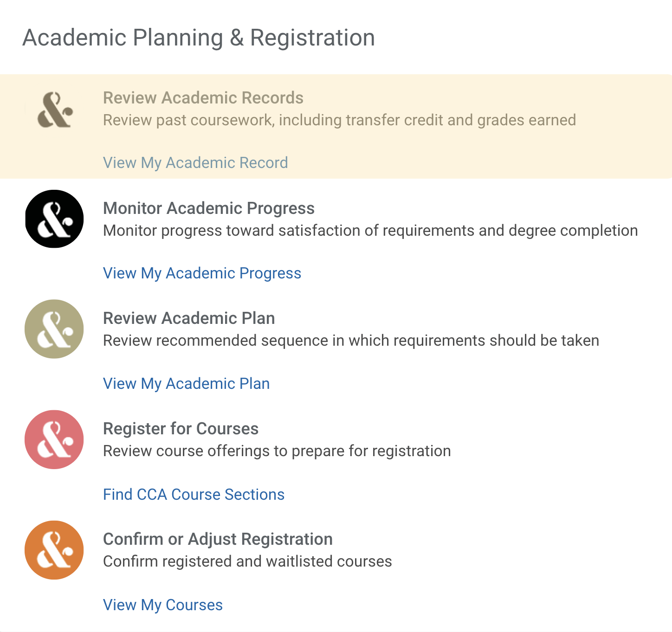The image size is (672, 632).
Task: Click the Academic Planning & Registration title
Action: point(199,38)
